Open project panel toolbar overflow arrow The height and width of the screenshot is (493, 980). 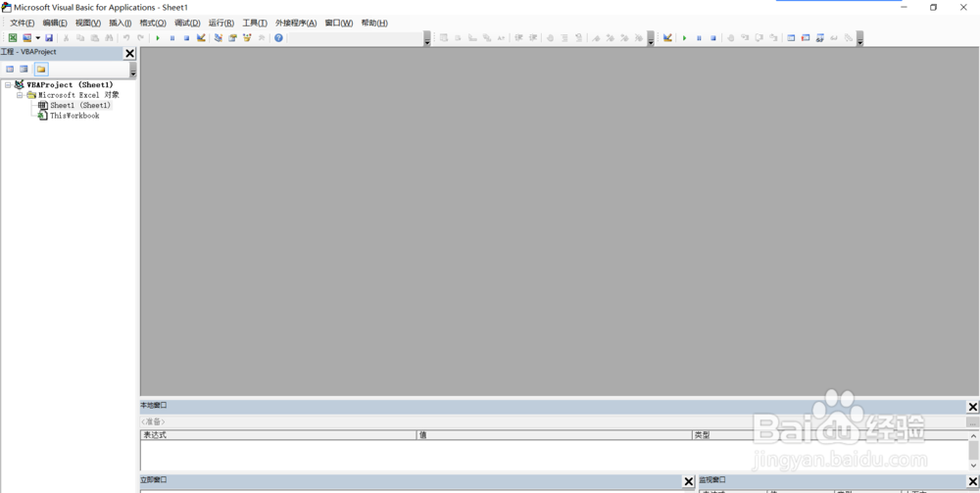[132, 70]
